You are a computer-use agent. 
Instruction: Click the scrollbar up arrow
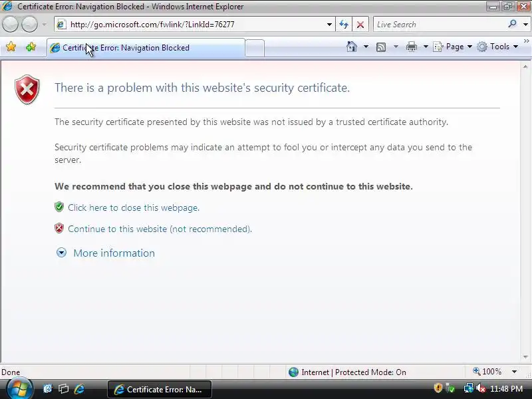pyautogui.click(x=525, y=66)
